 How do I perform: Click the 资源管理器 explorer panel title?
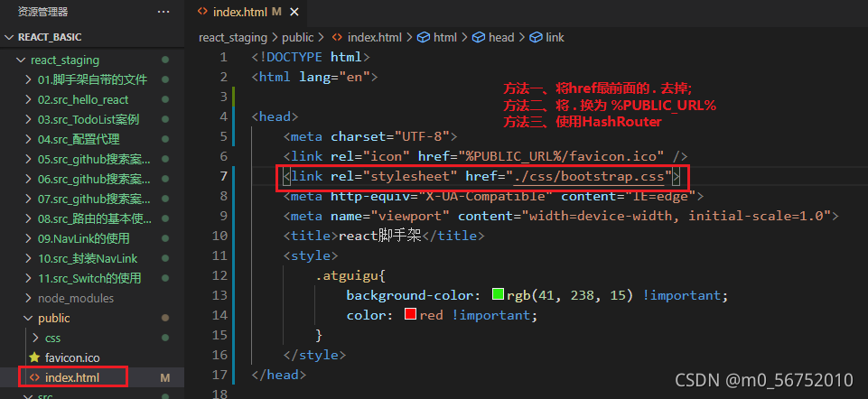coord(42,12)
